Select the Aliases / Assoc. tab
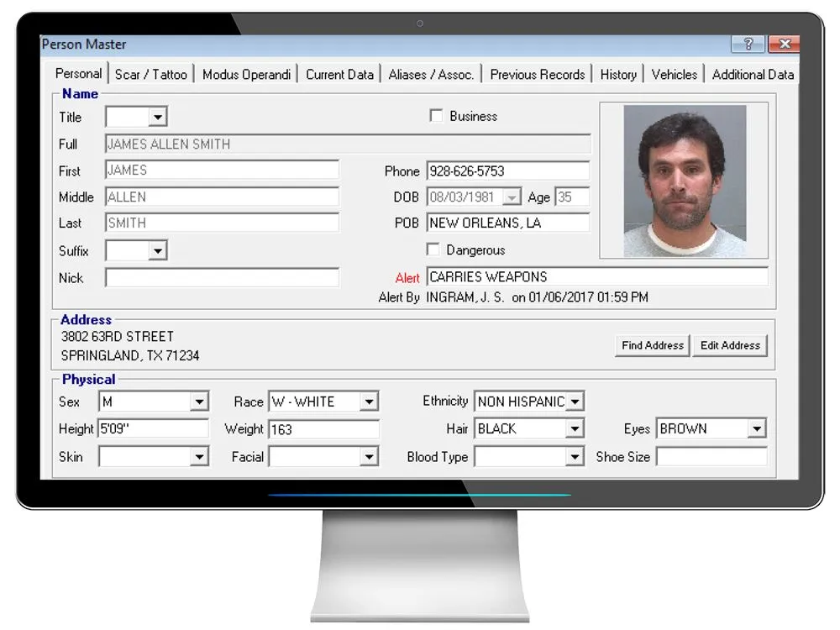 430,74
